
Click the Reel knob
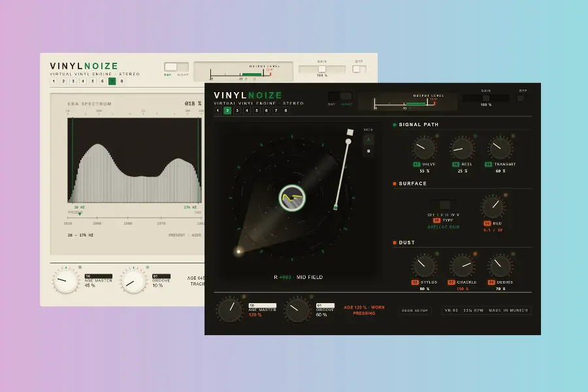pyautogui.click(x=463, y=148)
